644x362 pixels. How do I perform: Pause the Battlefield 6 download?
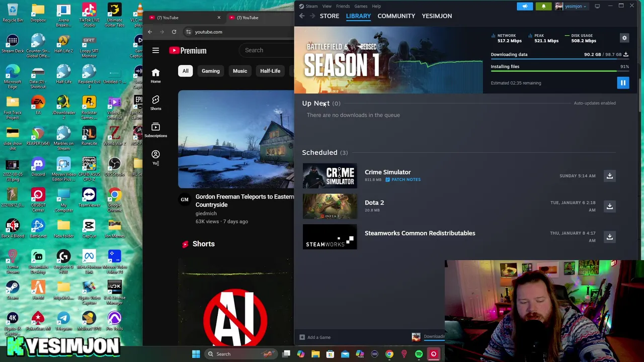623,83
